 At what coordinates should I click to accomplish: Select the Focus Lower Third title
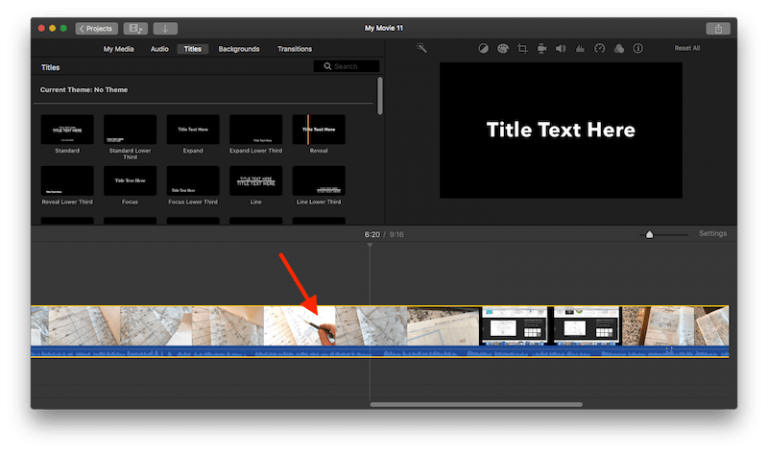[x=193, y=180]
